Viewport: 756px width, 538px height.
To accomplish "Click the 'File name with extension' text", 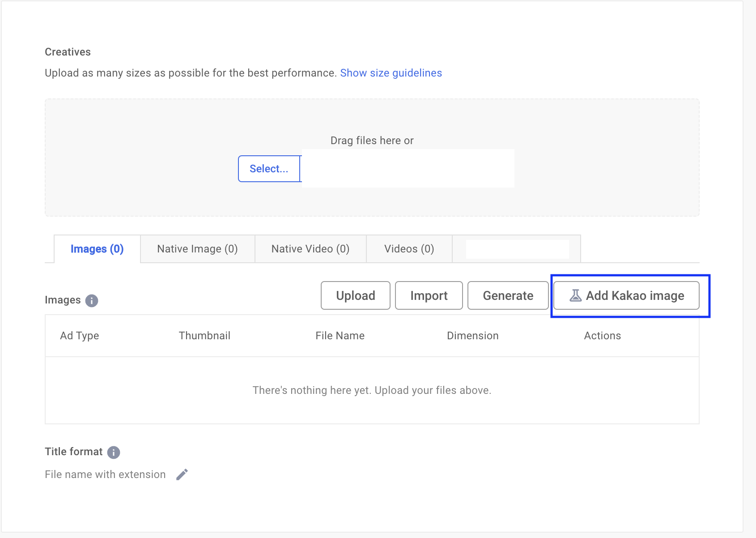I will click(105, 474).
